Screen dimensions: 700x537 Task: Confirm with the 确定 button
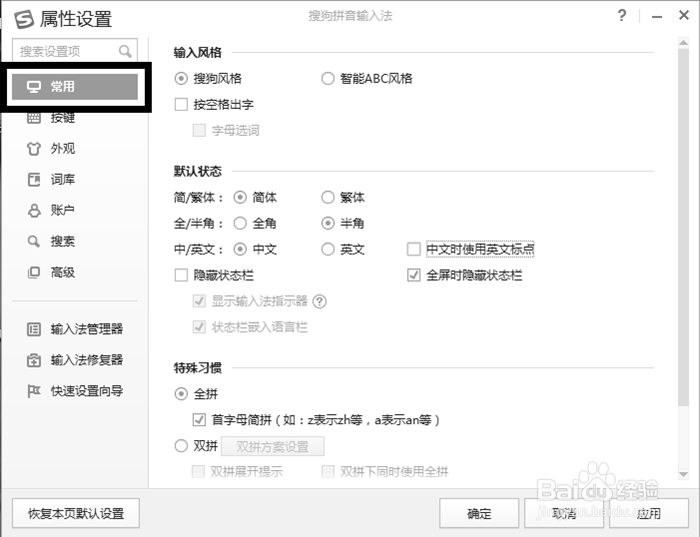point(479,513)
